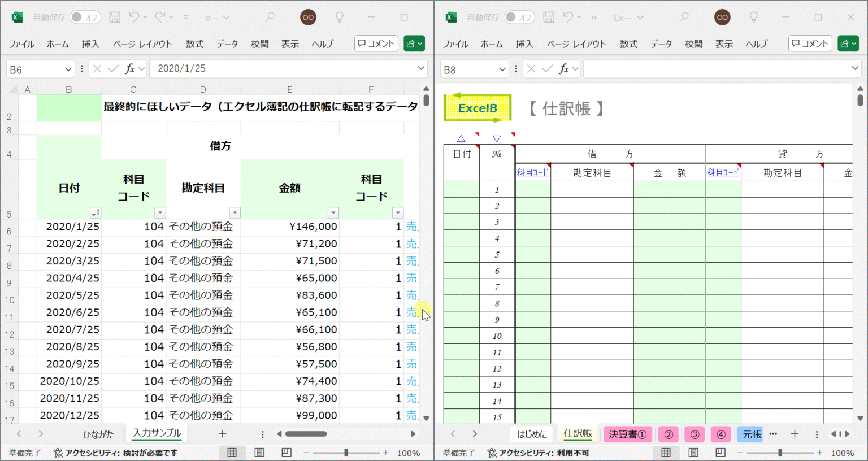Screen dimensions: 868x461
Task: Open the Name Box dropdown showing B8
Action: pyautogui.click(x=503, y=68)
